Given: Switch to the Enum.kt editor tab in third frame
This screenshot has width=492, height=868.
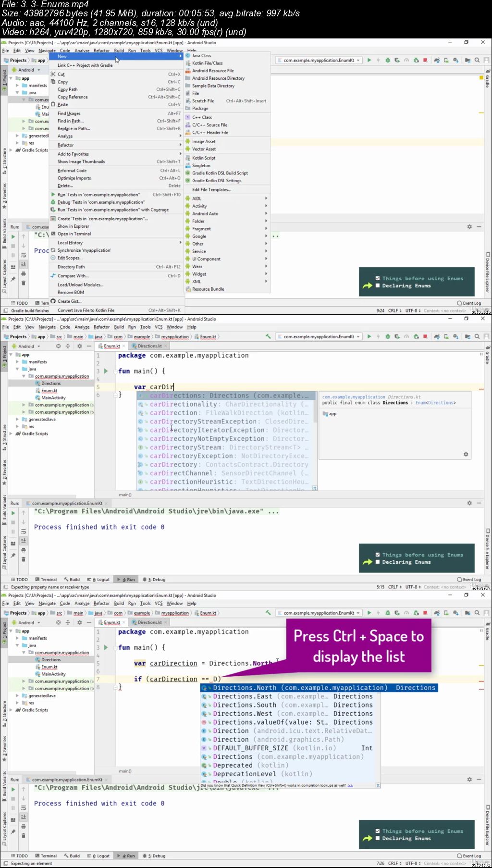Looking at the screenshot, I should 111,622.
